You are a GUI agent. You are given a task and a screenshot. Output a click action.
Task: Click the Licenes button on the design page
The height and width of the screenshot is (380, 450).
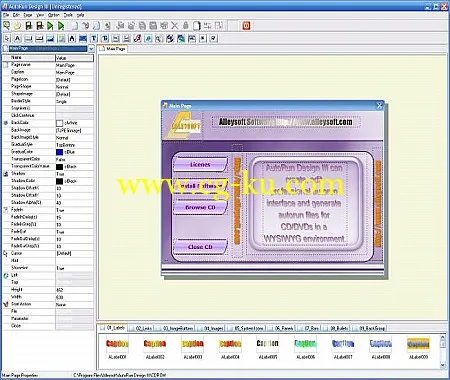coord(200,164)
